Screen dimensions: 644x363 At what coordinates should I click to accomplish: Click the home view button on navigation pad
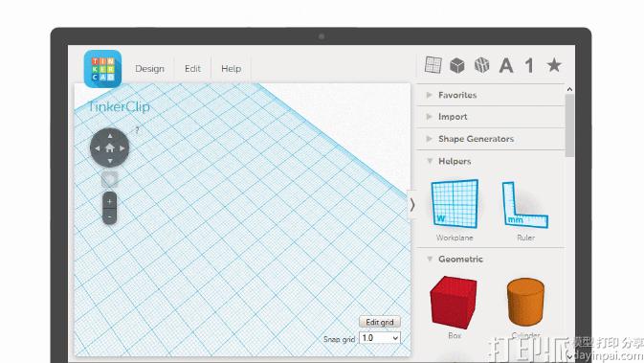click(x=110, y=148)
